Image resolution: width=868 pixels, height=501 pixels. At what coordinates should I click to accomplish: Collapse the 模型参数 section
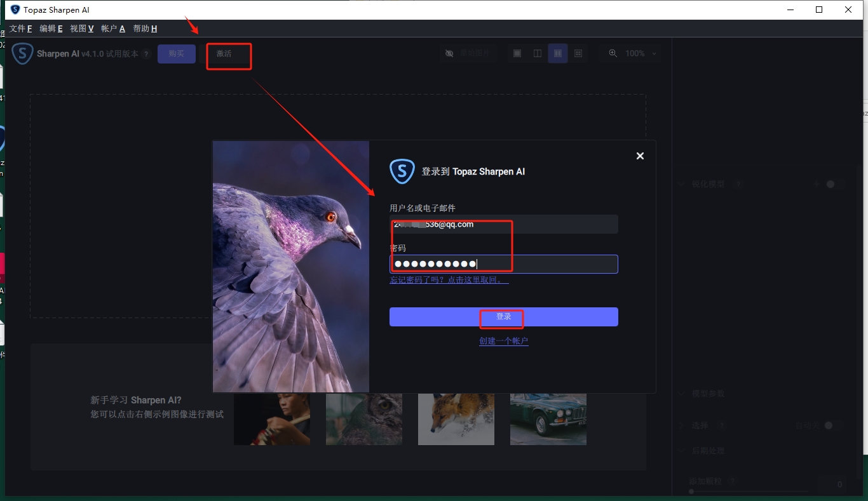(x=682, y=394)
